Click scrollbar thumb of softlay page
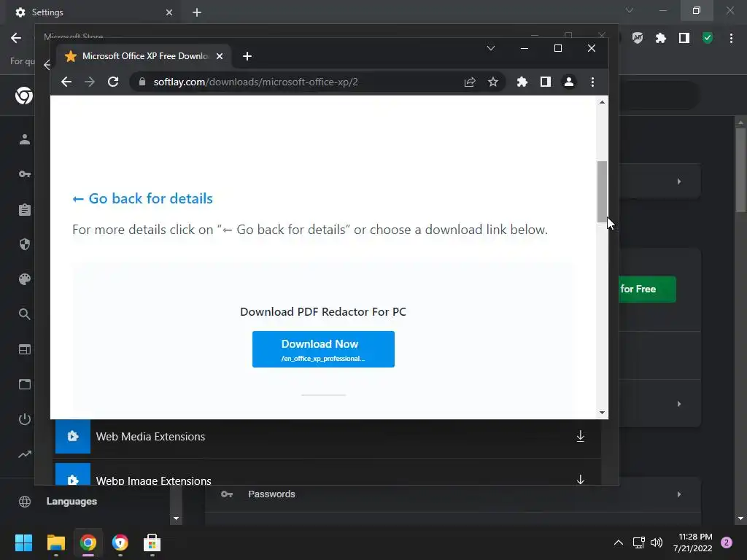Viewport: 747px width, 560px height. 602,192
